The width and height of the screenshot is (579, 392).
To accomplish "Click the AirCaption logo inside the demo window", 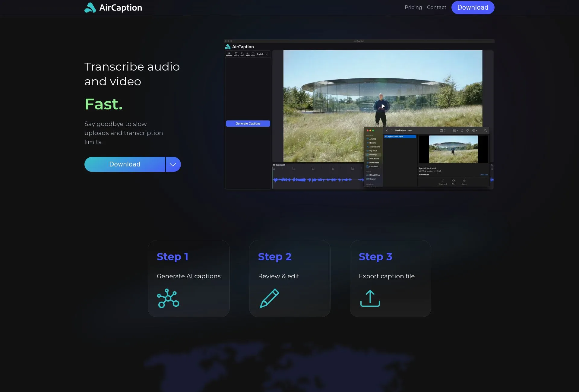I will 239,47.
